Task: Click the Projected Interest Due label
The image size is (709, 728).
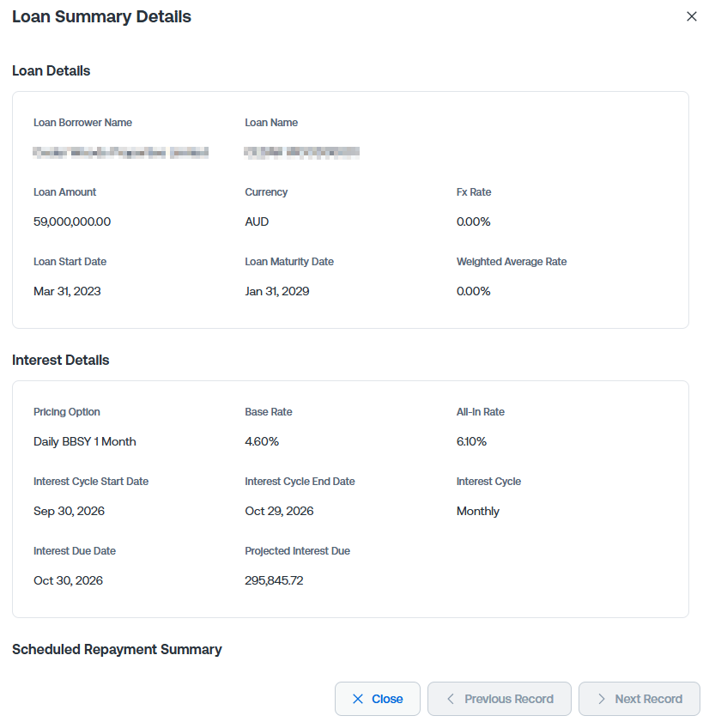Action: (x=297, y=551)
